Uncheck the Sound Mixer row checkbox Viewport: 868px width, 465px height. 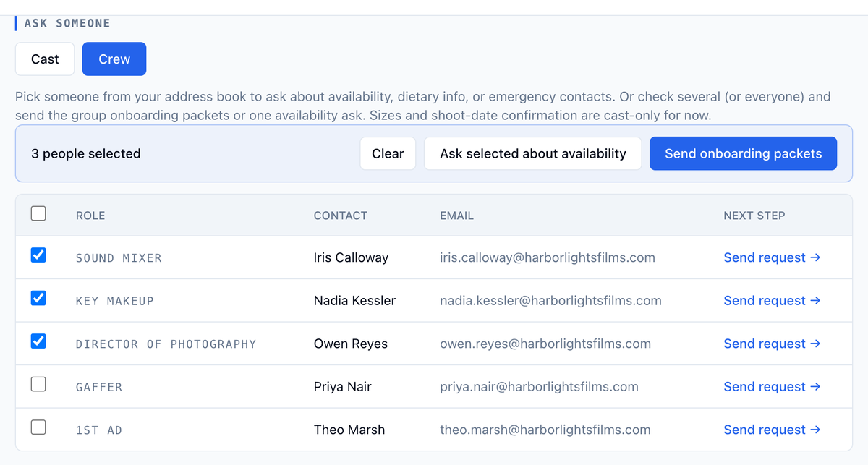(38, 255)
